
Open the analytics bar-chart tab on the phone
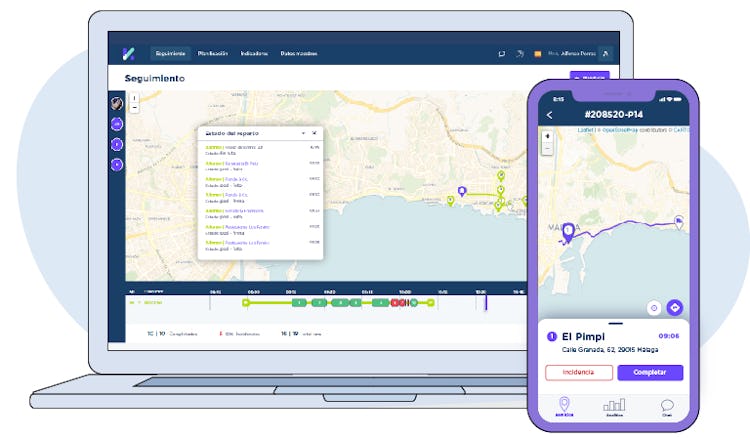tap(614, 407)
